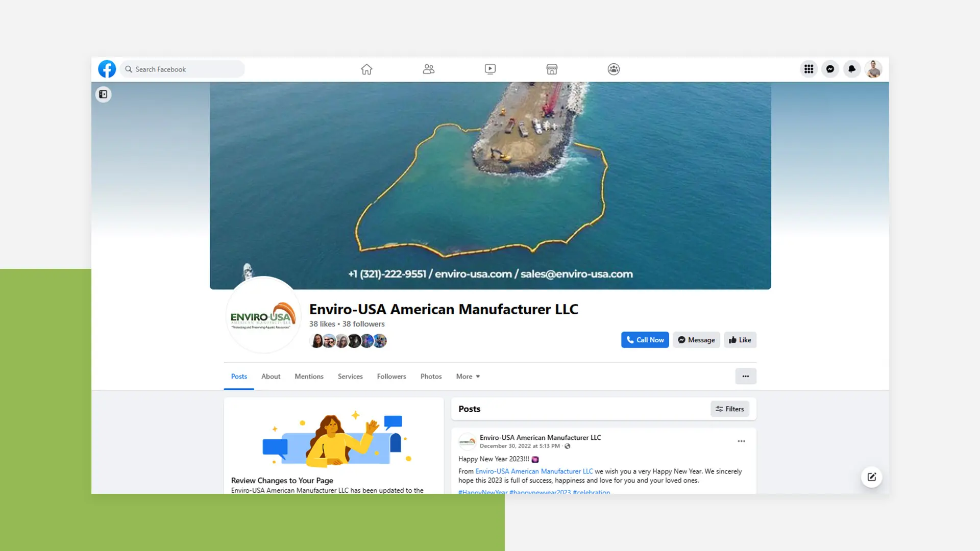980x551 pixels.
Task: Click the Enviro-USA page profile picture
Action: 263,315
